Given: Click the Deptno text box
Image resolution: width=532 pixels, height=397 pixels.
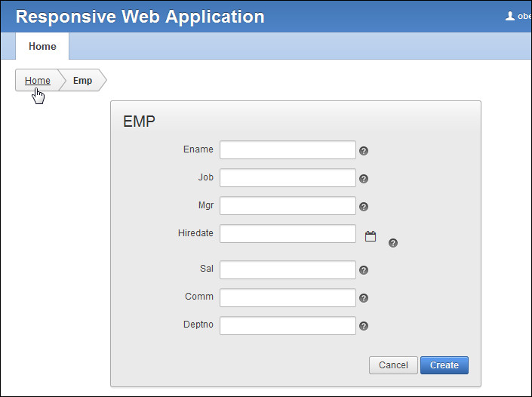Looking at the screenshot, I should point(288,326).
